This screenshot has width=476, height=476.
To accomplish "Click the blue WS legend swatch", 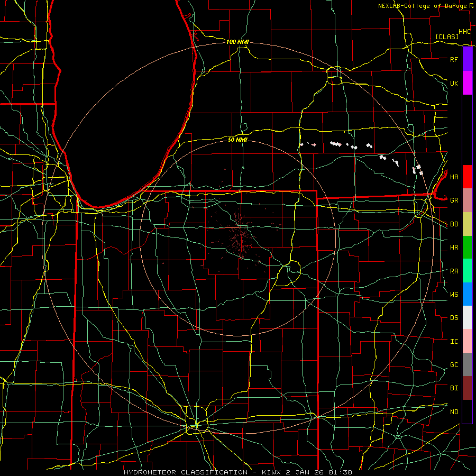I will coord(467,294).
